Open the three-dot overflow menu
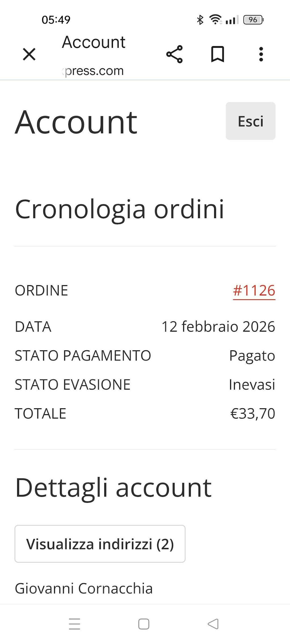 pos(261,54)
